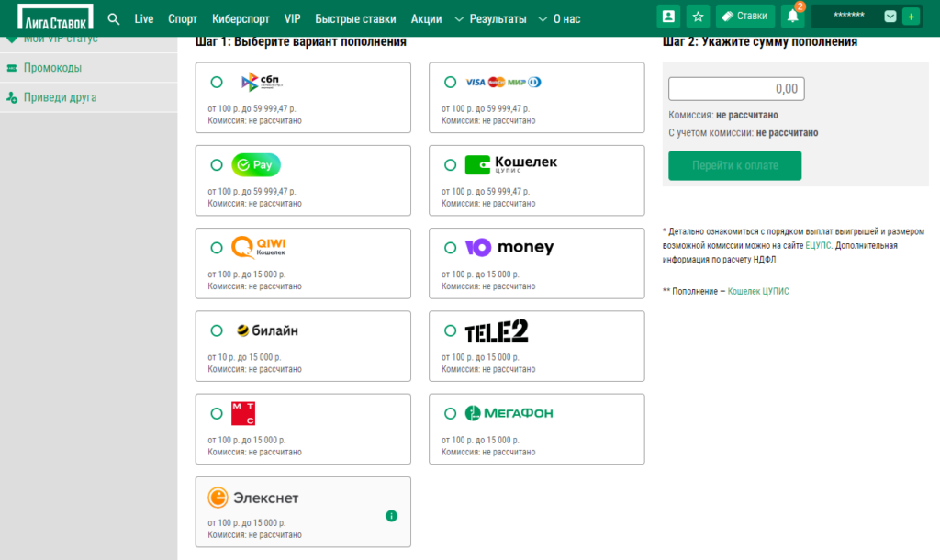Open the ЕЦУПС site link
940x560 pixels.
tap(818, 245)
